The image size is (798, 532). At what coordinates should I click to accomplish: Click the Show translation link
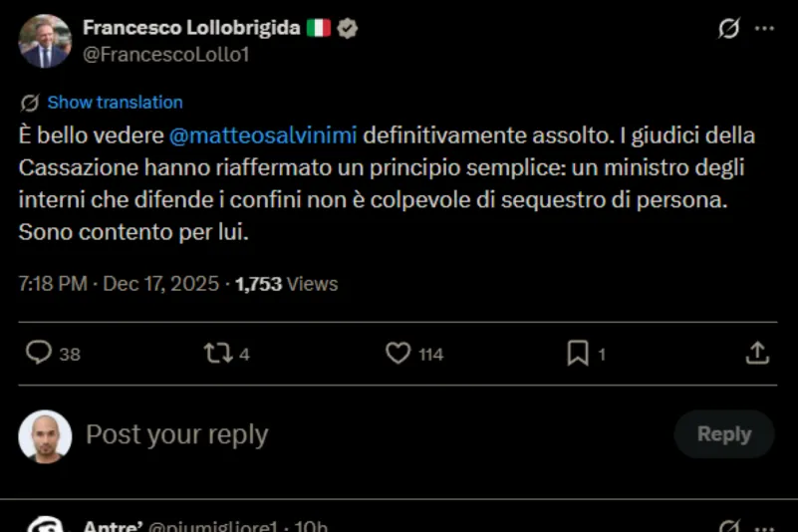(115, 102)
